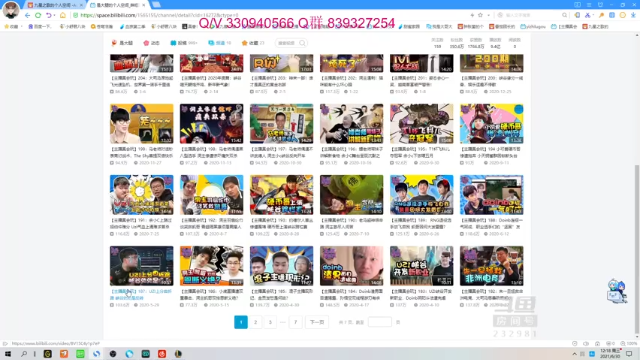Close the active browser tab
The image size is (640, 360).
pyautogui.click(x=144, y=5)
